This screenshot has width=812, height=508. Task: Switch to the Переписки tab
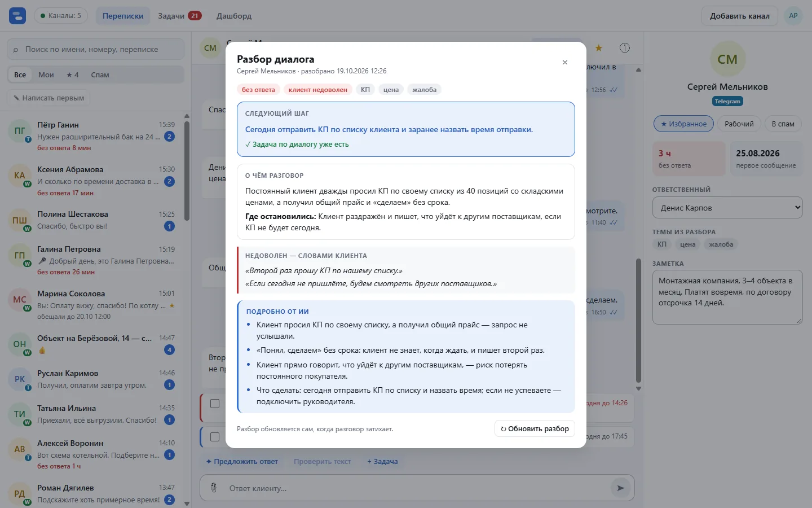pos(123,16)
